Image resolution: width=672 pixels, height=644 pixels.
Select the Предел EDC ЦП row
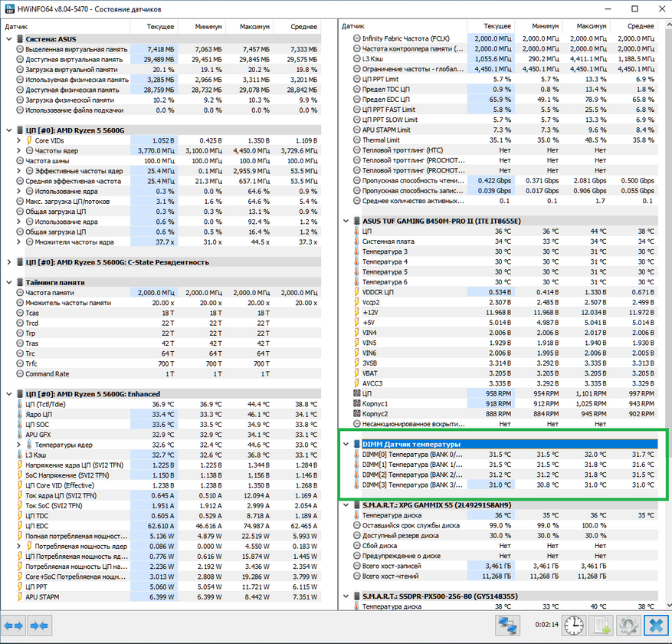pos(506,100)
